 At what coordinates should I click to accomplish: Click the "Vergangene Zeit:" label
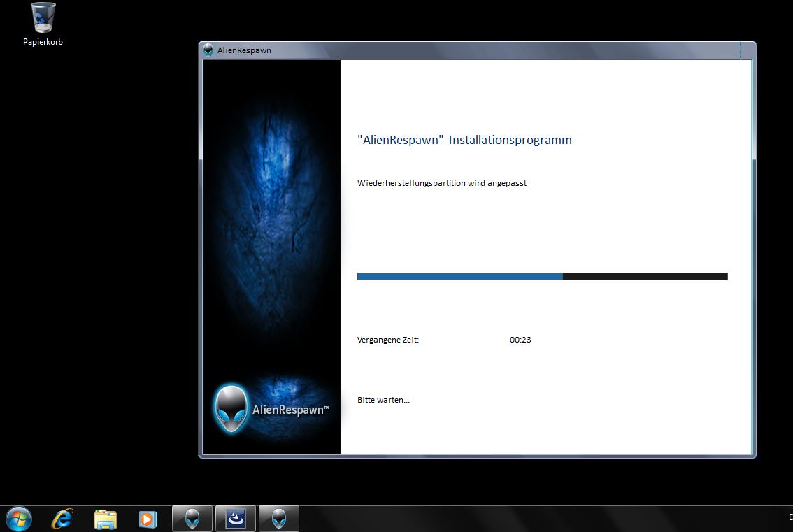[x=388, y=340]
